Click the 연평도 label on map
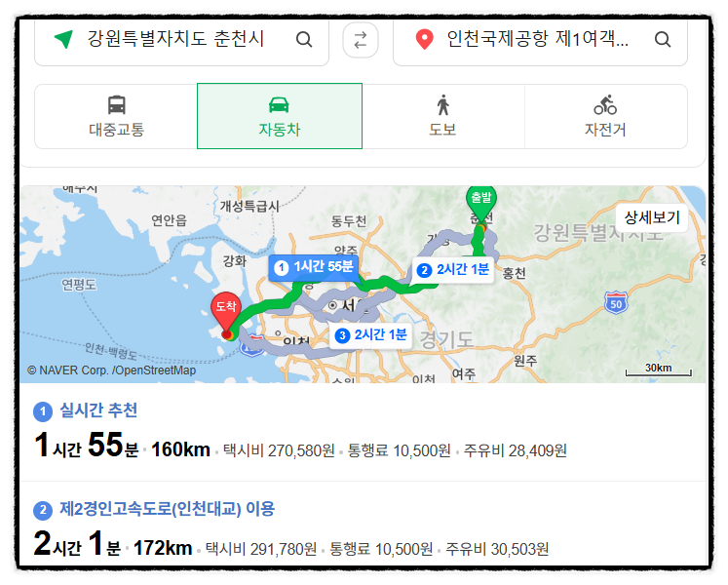 pos(79,285)
